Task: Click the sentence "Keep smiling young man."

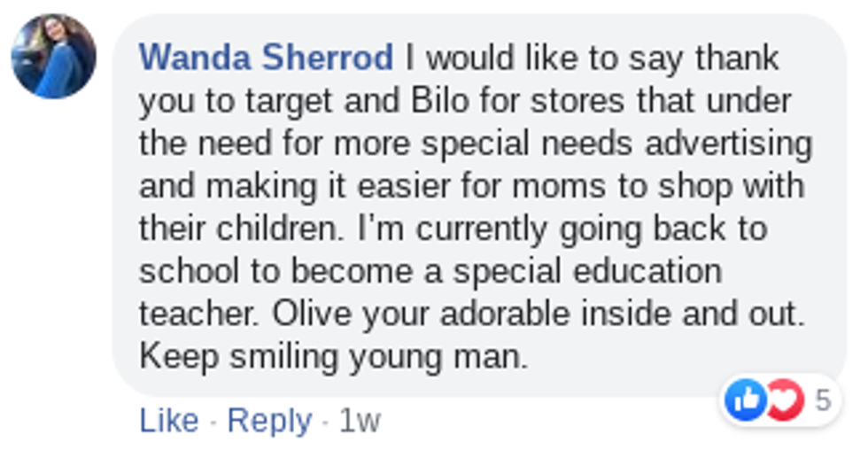Action: click(333, 357)
